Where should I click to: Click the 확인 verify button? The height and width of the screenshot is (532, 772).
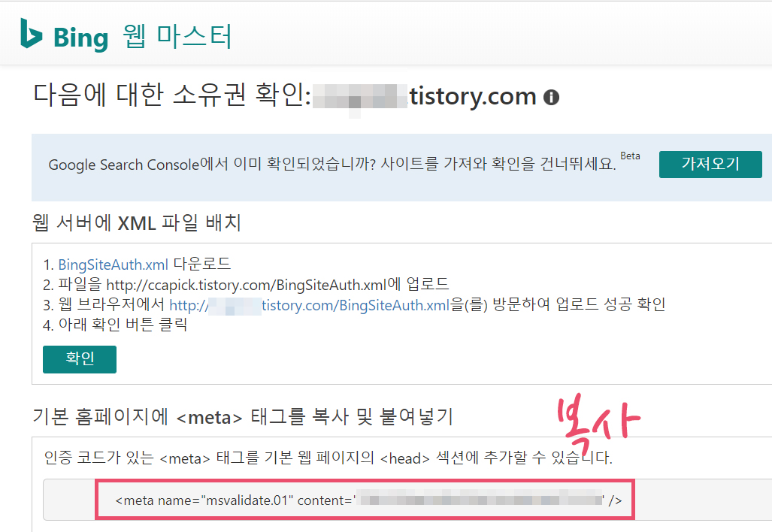coord(80,358)
